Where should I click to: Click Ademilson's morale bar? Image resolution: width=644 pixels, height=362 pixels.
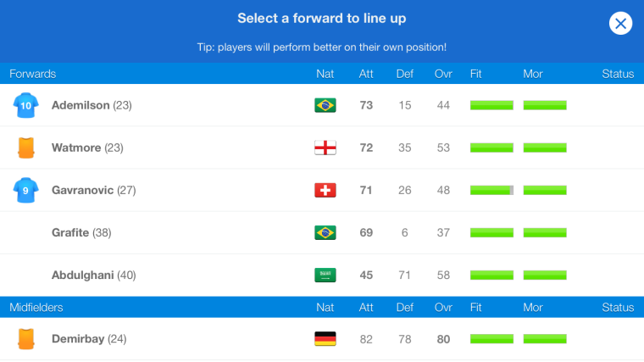coord(545,105)
